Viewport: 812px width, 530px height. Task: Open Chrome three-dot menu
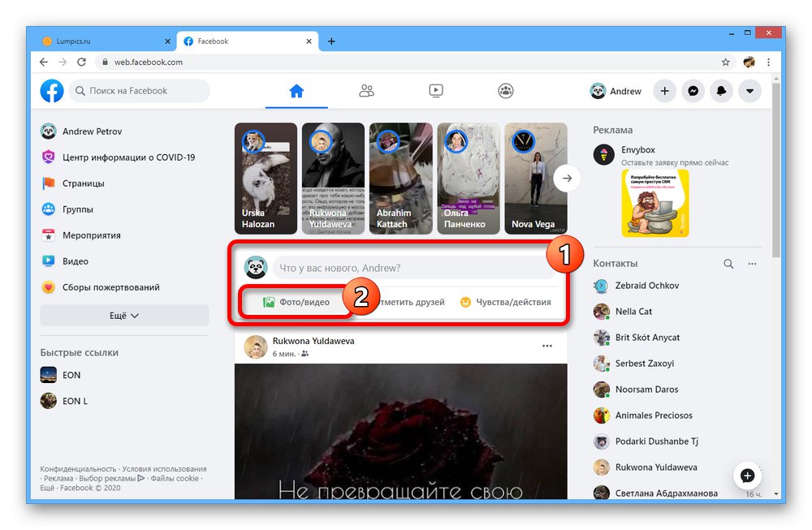(768, 62)
